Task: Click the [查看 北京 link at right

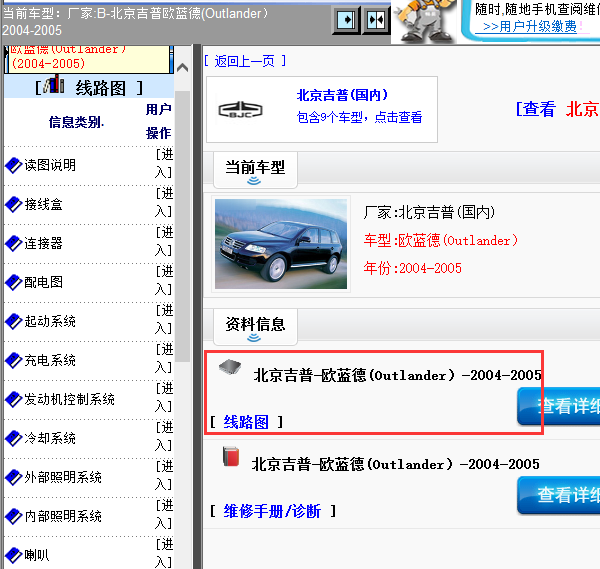Action: click(x=558, y=109)
